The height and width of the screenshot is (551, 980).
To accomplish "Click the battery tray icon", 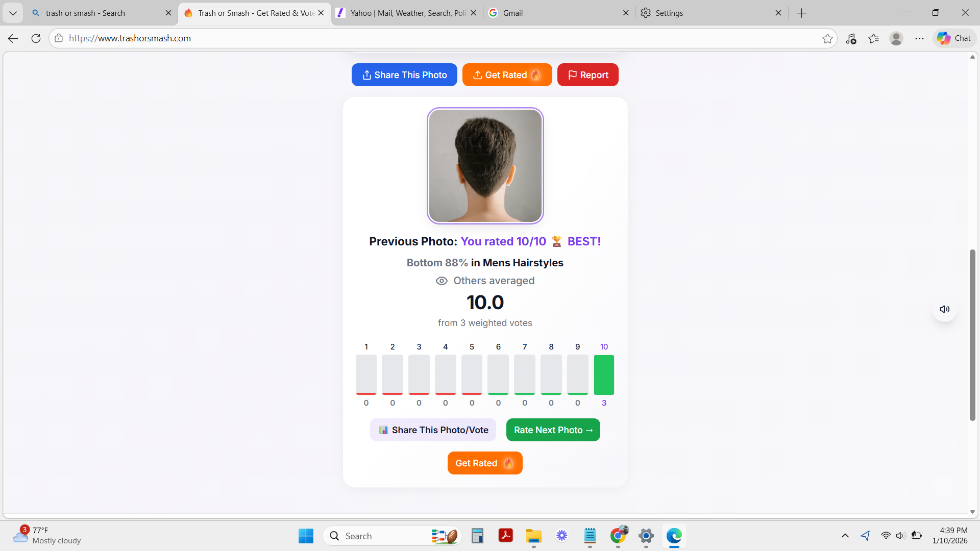I will point(917,536).
